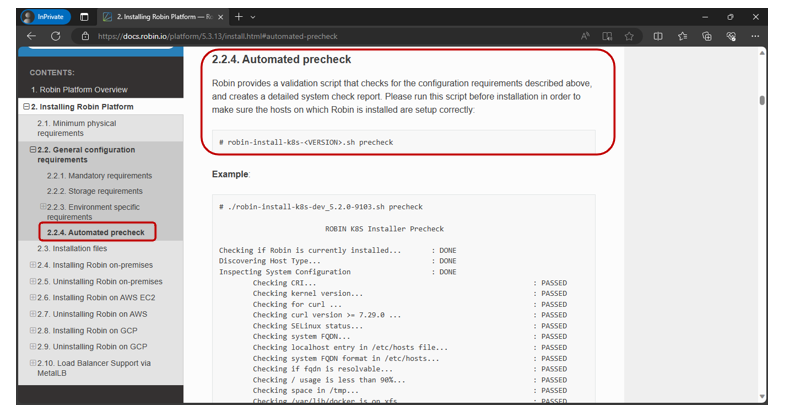
Task: Open 2.1. Minimum physical requirements
Action: (77, 128)
